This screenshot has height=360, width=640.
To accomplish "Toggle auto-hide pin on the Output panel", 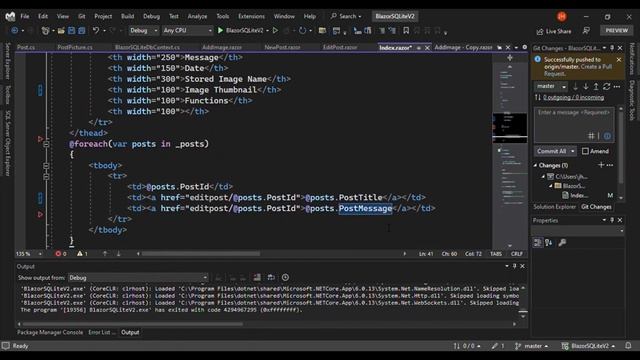I will coord(514,266).
